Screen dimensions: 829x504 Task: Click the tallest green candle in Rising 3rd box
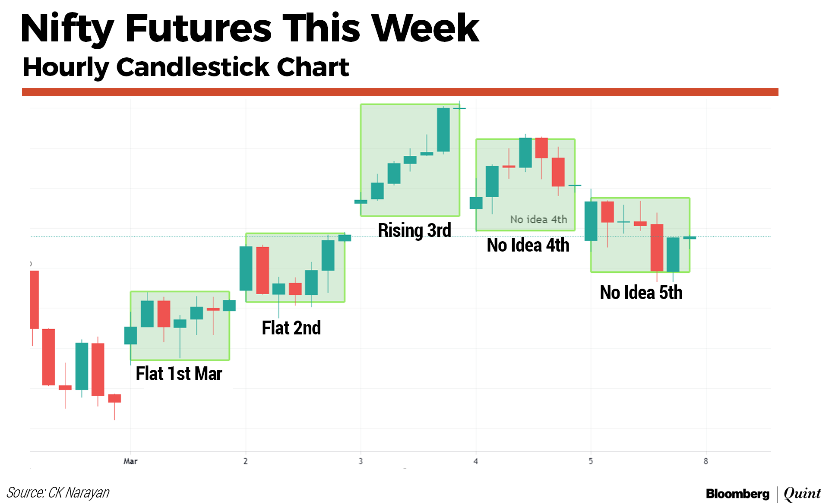pos(443,129)
